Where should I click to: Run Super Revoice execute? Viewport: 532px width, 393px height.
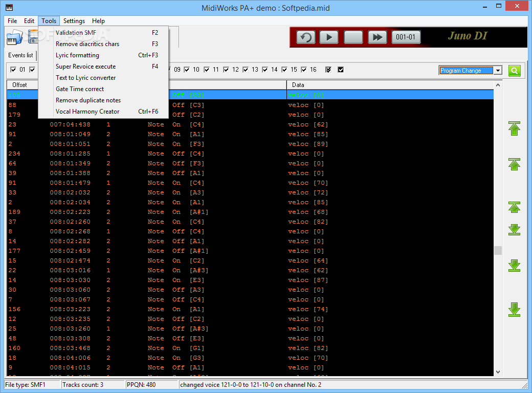click(103, 66)
